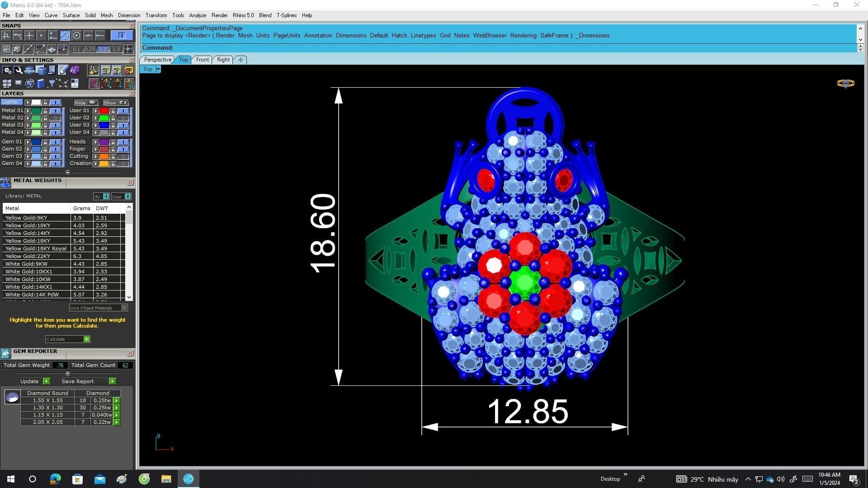
Task: Click the 45 degree angle snap icon
Action: (x=41, y=49)
